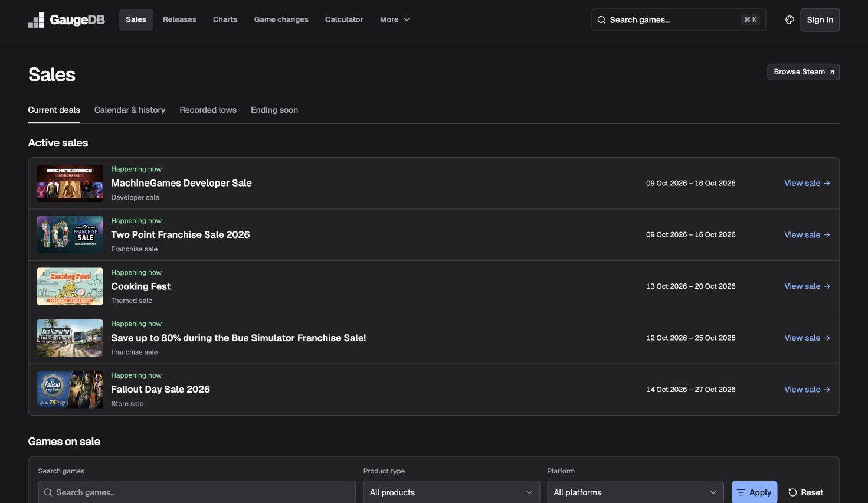Click the arrow icon beside Cooking Fest View sale
Screen dimensions: 868x503
pos(827,286)
